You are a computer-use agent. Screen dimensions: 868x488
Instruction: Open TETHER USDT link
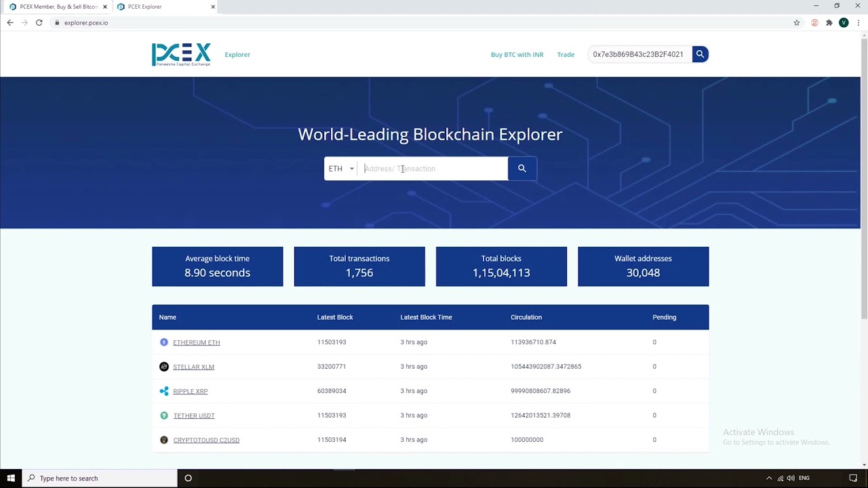click(x=193, y=415)
